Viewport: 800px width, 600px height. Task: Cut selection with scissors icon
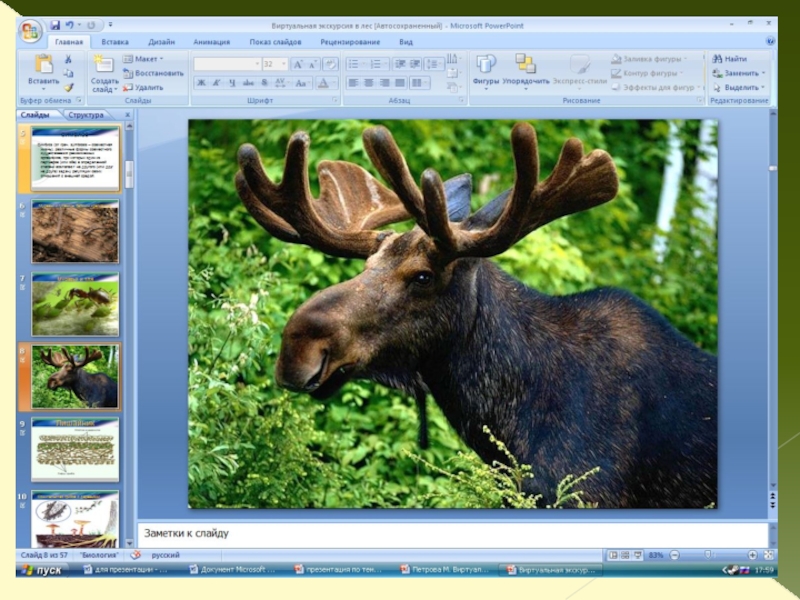click(x=68, y=59)
